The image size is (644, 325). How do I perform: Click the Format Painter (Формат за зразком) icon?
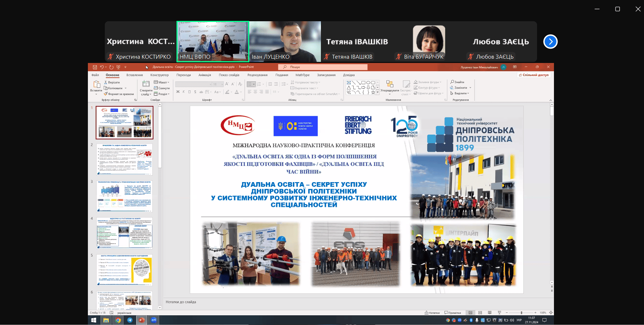[106, 94]
